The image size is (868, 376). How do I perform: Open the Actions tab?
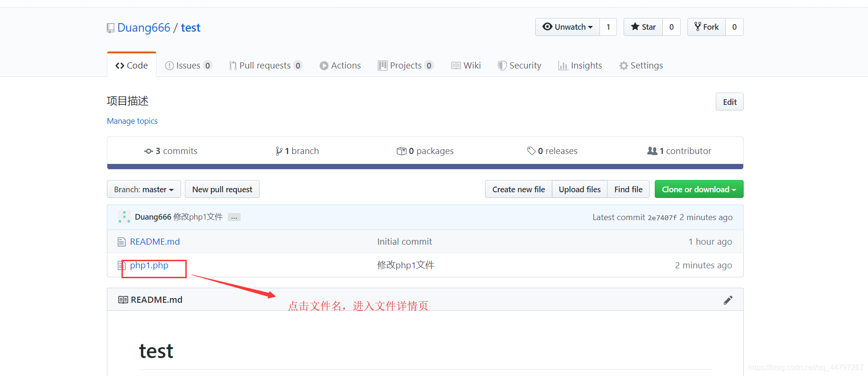(340, 65)
